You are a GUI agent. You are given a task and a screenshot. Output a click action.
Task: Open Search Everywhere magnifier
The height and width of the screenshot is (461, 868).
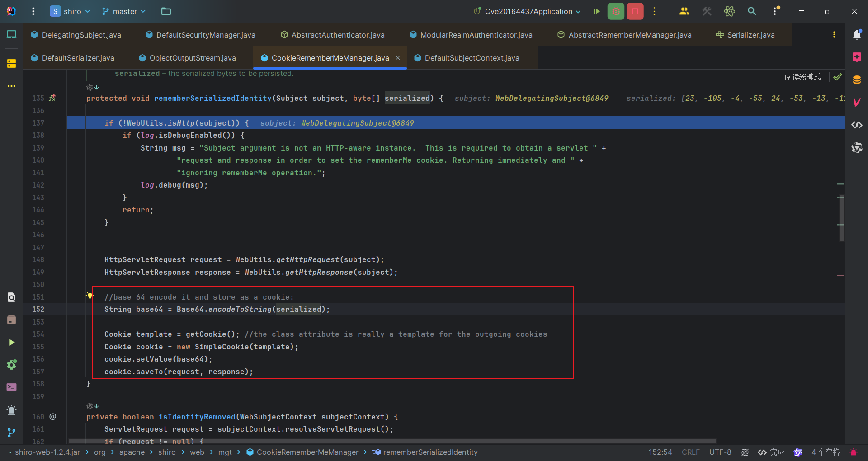[752, 11]
